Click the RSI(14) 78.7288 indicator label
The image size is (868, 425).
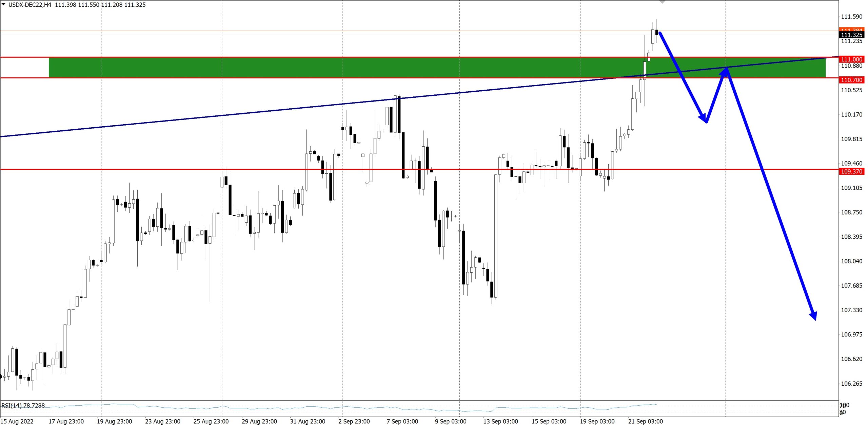click(x=23, y=406)
